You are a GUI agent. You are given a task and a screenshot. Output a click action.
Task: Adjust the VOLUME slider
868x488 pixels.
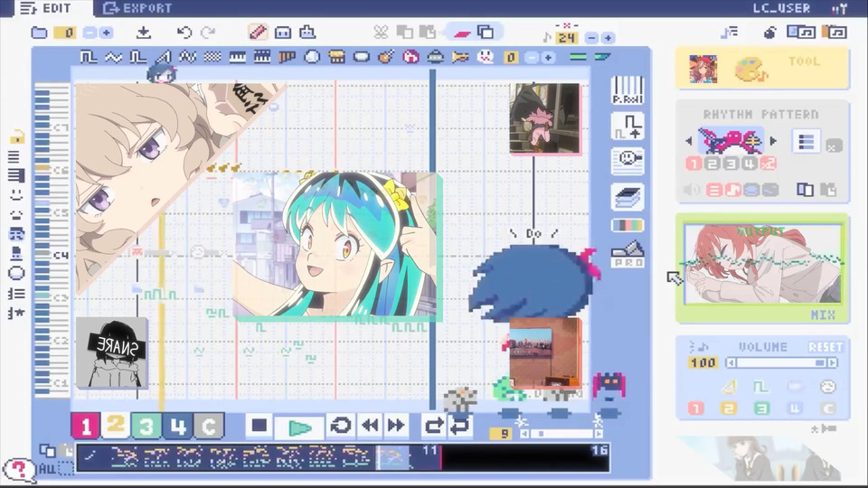[x=781, y=363]
